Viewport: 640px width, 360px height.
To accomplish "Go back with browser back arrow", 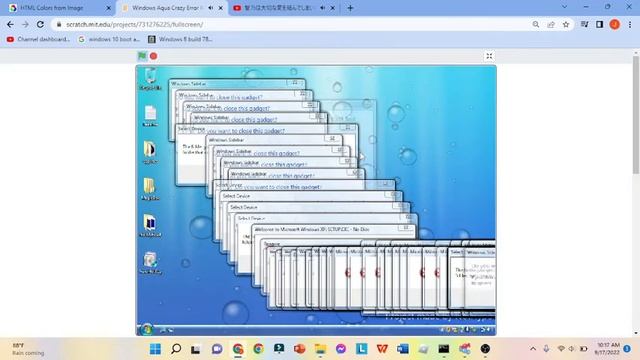I will (10, 24).
